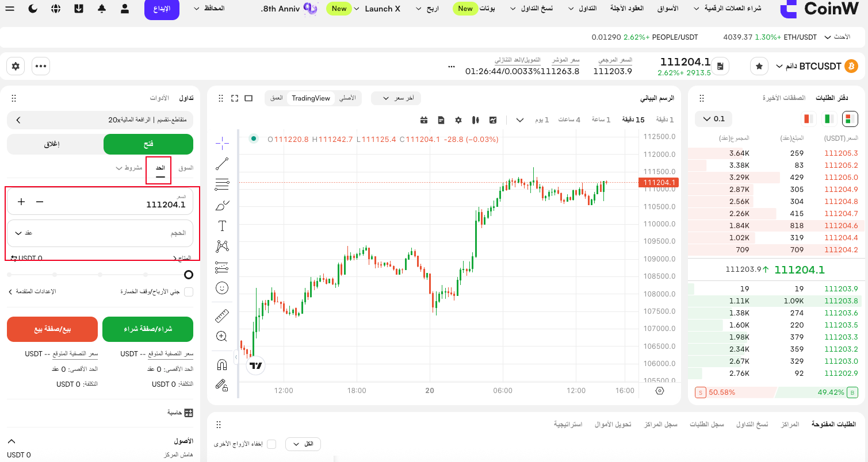
Task: Select the crosshair cursor tool
Action: point(222,142)
